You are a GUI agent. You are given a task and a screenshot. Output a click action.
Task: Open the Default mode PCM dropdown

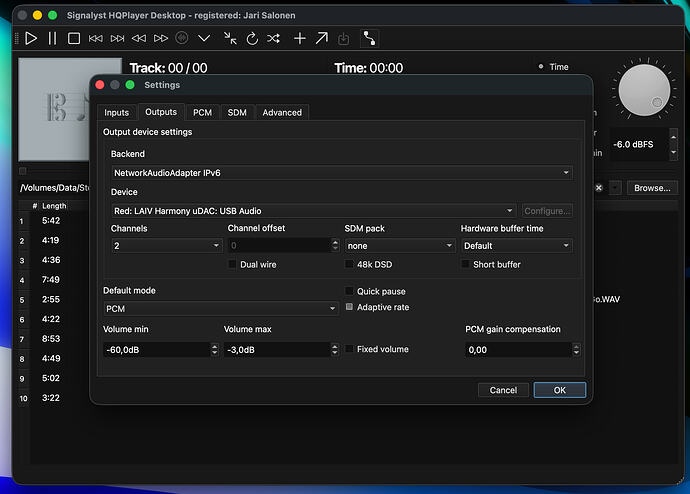[x=221, y=309]
